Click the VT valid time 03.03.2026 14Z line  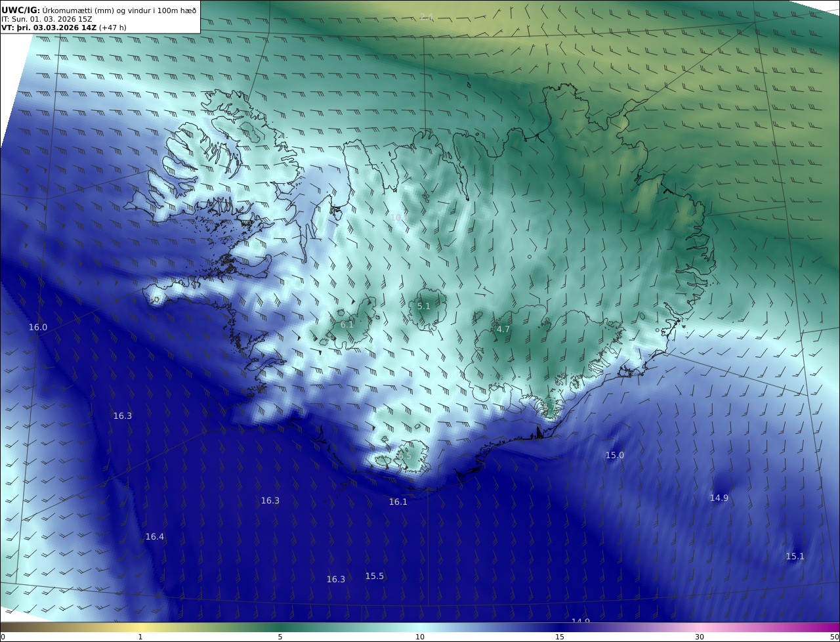coord(64,28)
